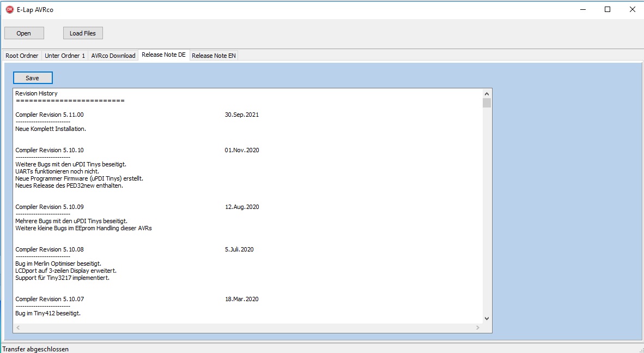Click 'Support für Tiny3217 implementiert.' line
644x353 pixels.
63,278
